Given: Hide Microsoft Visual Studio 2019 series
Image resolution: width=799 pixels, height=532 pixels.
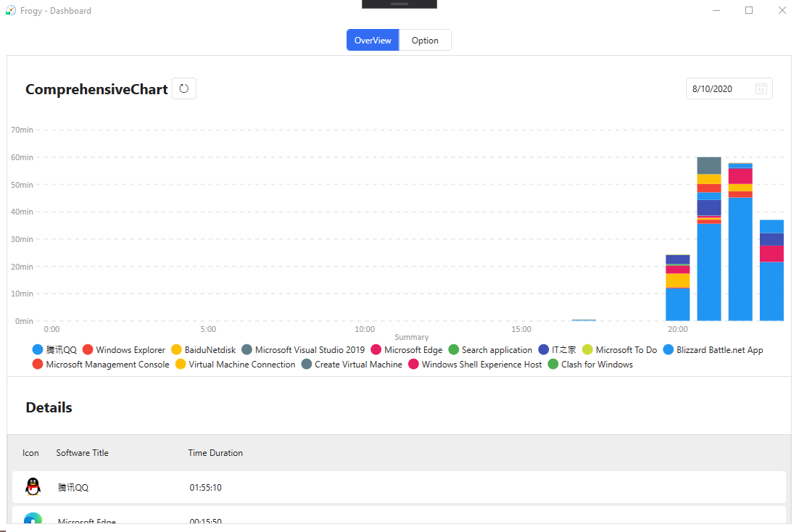Looking at the screenshot, I should tap(303, 350).
